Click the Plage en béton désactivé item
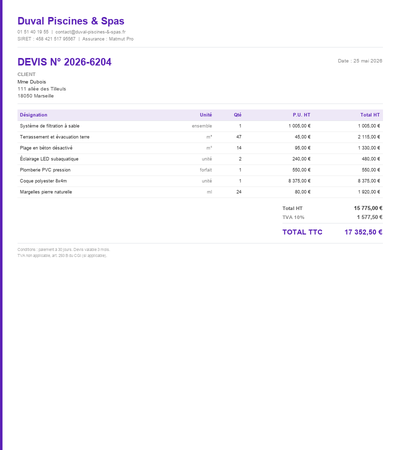This screenshot has width=400, height=450. (x=200, y=148)
